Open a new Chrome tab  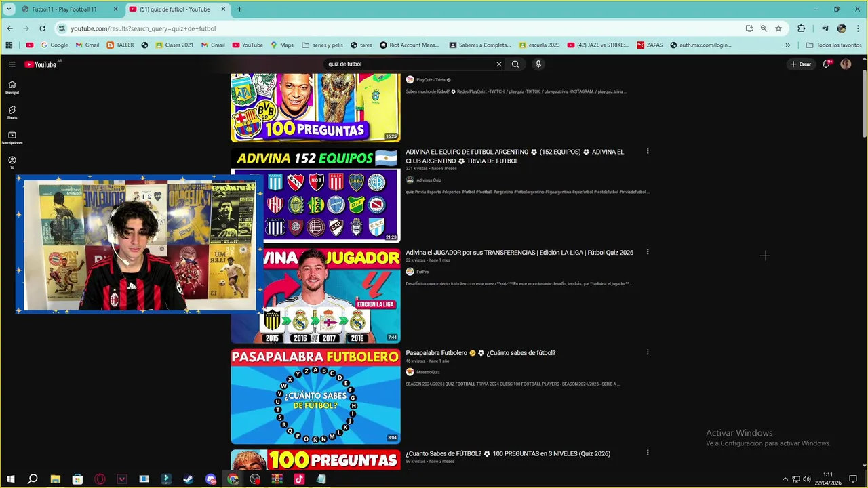(x=239, y=9)
